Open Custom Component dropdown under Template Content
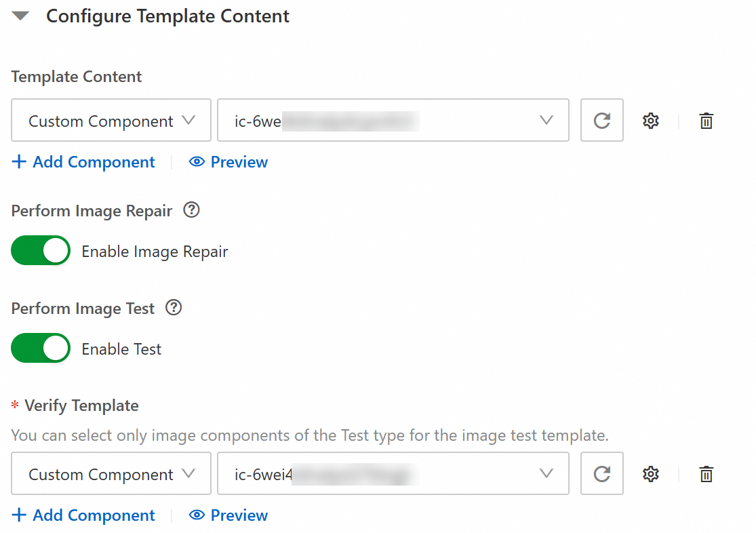 pos(111,121)
